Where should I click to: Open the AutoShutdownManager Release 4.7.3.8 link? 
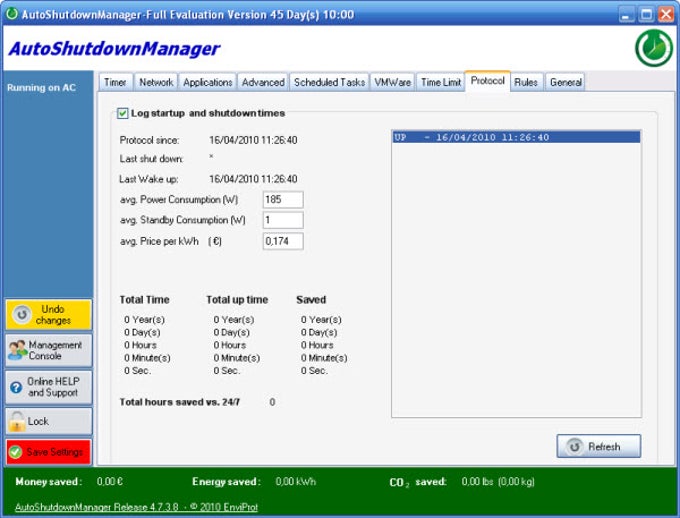pyautogui.click(x=136, y=507)
